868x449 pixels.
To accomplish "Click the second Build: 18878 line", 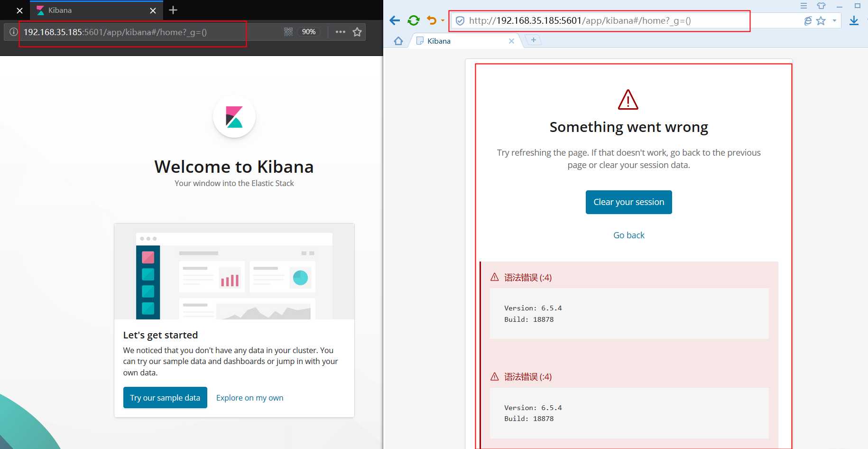I will [529, 419].
